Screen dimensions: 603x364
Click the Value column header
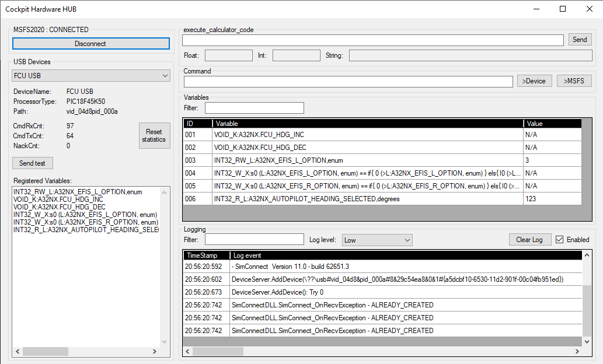pos(553,124)
